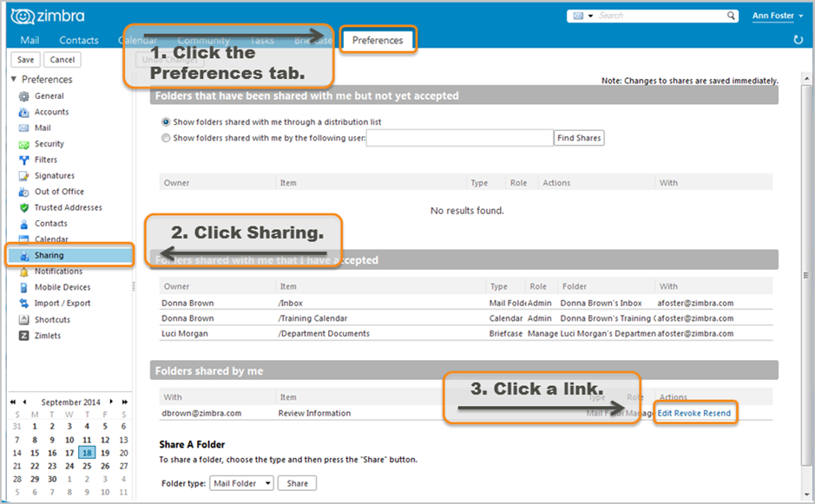815x504 pixels.
Task: Open Out of Office section
Action: (59, 192)
